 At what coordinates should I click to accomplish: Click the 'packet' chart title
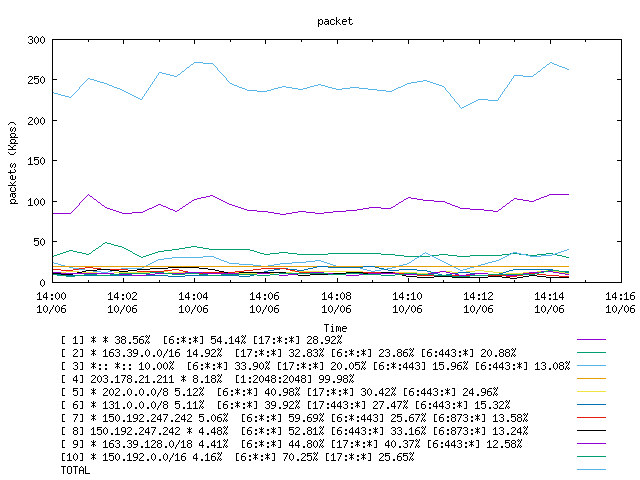[335, 22]
